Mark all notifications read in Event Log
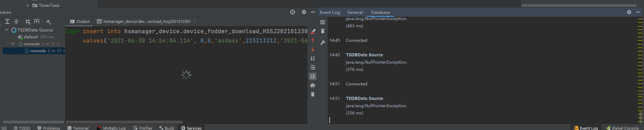This screenshot has width=644, height=130. pos(323,22)
